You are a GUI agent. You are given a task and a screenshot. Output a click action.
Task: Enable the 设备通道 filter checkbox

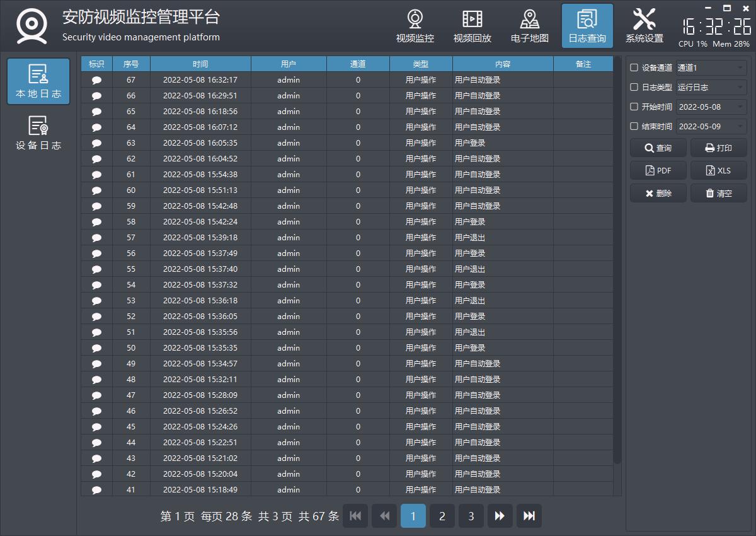pos(634,67)
